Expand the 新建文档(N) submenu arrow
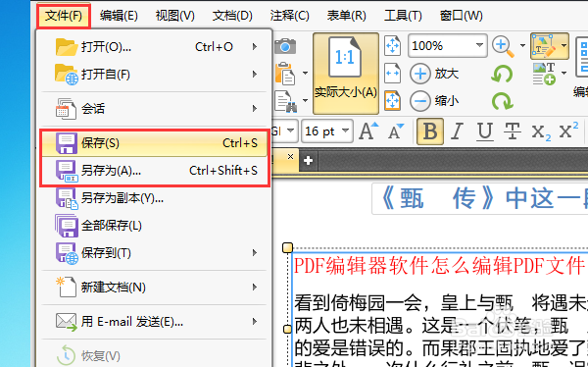The image size is (588, 367). tap(255, 288)
